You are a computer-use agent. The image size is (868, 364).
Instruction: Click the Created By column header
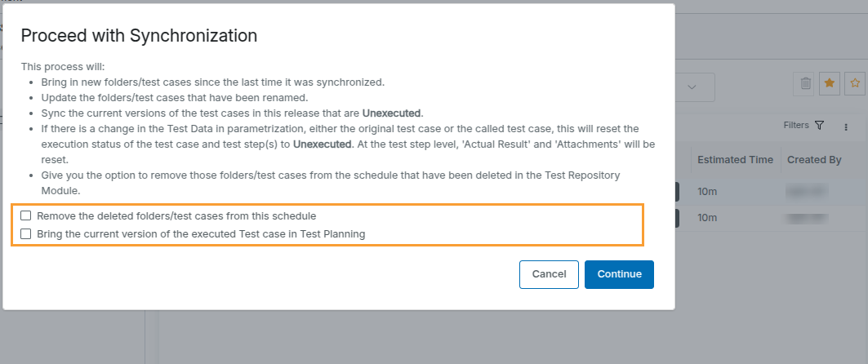[x=814, y=160]
